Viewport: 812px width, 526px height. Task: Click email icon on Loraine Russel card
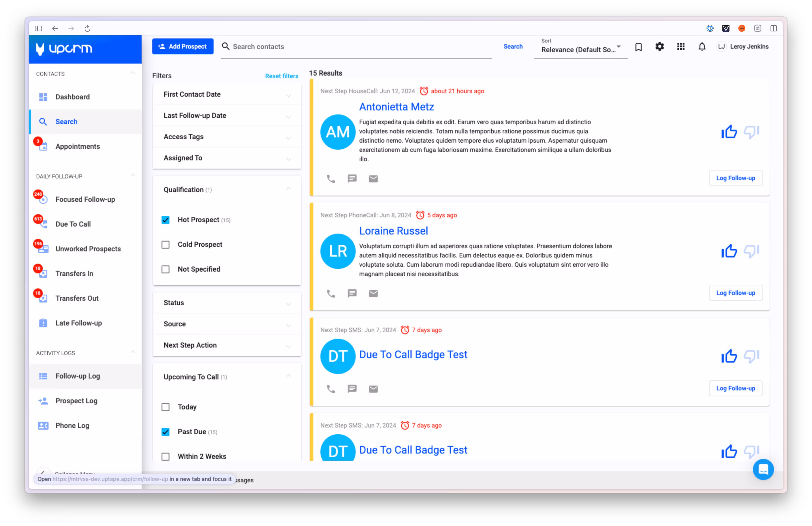coord(373,293)
